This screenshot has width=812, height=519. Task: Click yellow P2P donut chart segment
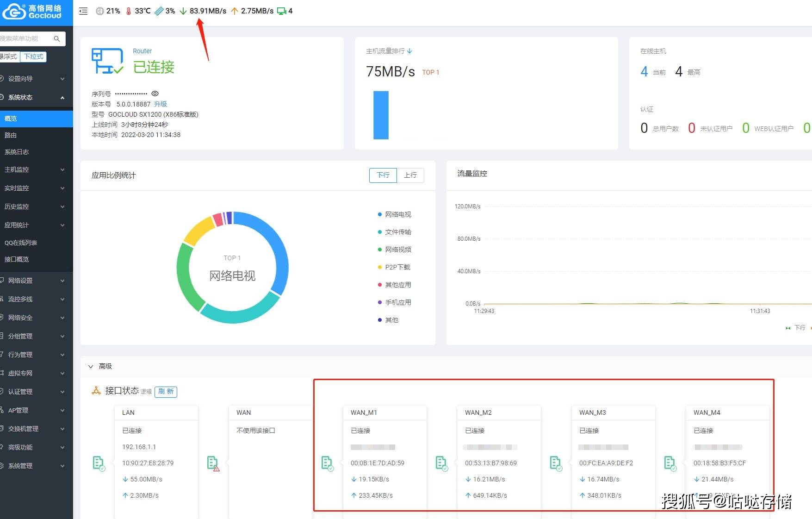click(198, 230)
